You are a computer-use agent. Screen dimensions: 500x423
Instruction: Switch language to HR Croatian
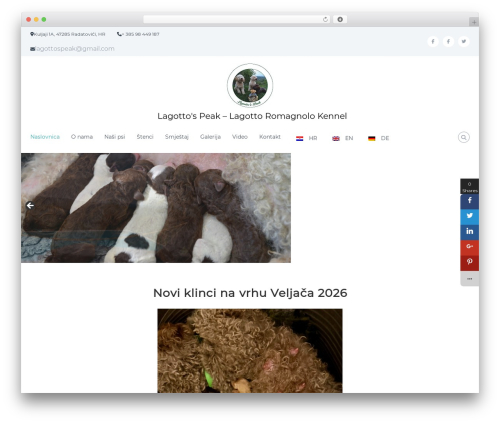pos(306,138)
